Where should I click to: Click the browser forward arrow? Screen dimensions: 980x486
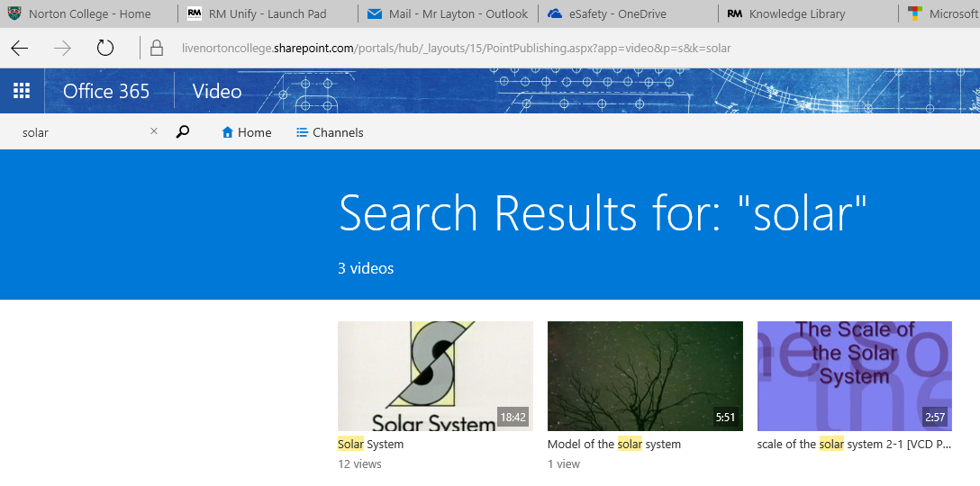[x=62, y=49]
